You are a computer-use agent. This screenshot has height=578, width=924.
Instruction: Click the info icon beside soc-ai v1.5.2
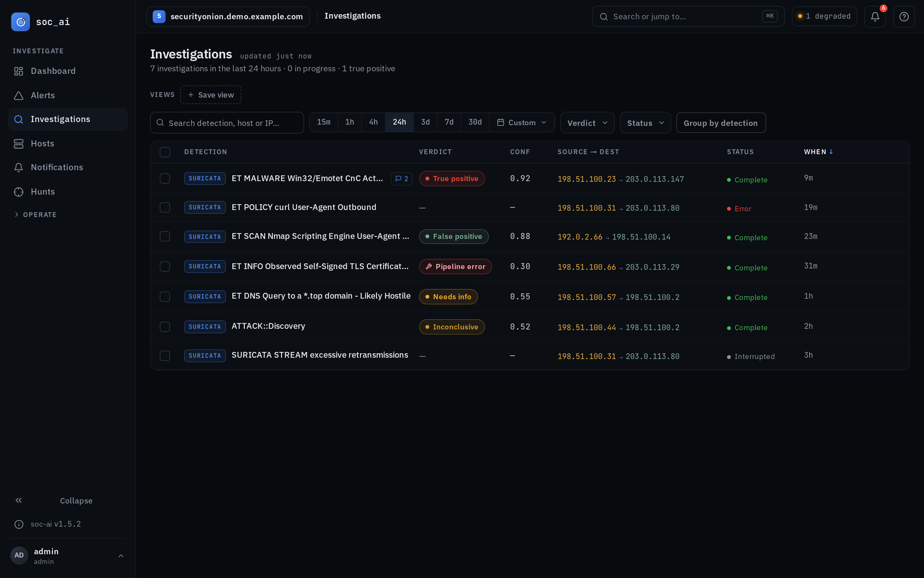(x=19, y=524)
